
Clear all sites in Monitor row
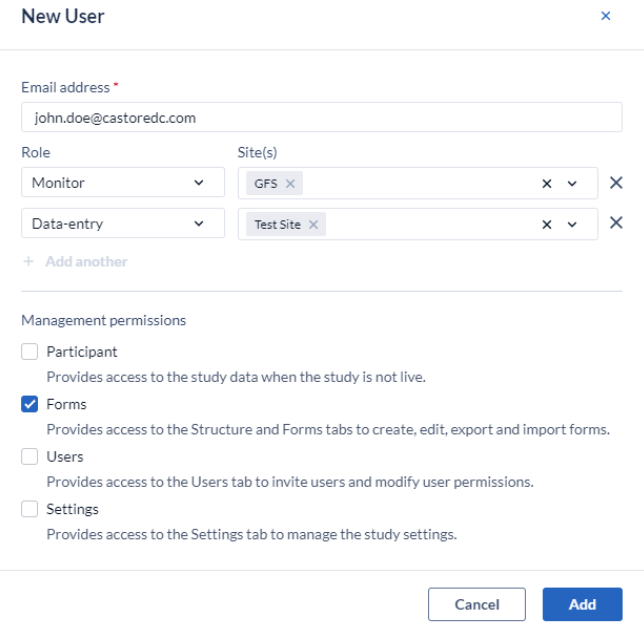pos(547,183)
